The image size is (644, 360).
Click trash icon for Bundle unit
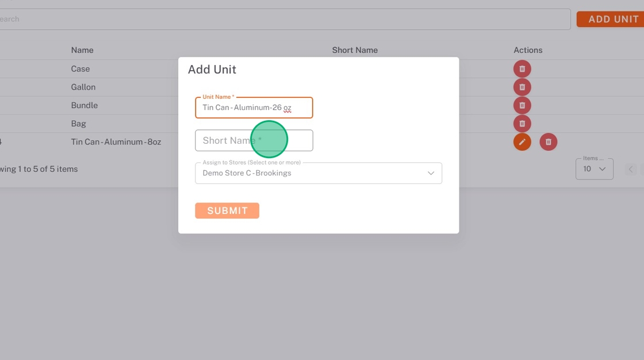(x=522, y=105)
